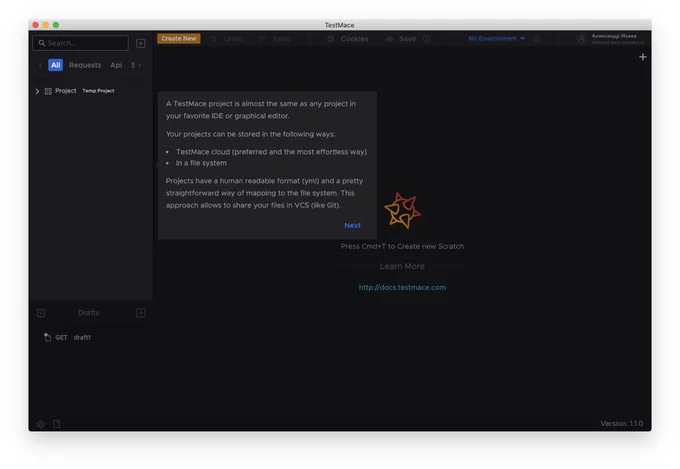Open the user account profile icon
This screenshot has width=680, height=469.
(581, 39)
